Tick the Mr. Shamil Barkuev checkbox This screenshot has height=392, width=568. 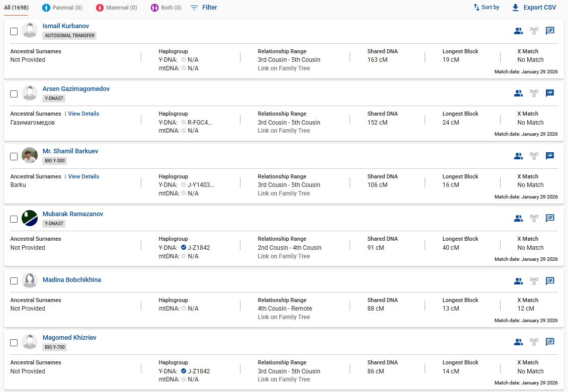coord(14,157)
